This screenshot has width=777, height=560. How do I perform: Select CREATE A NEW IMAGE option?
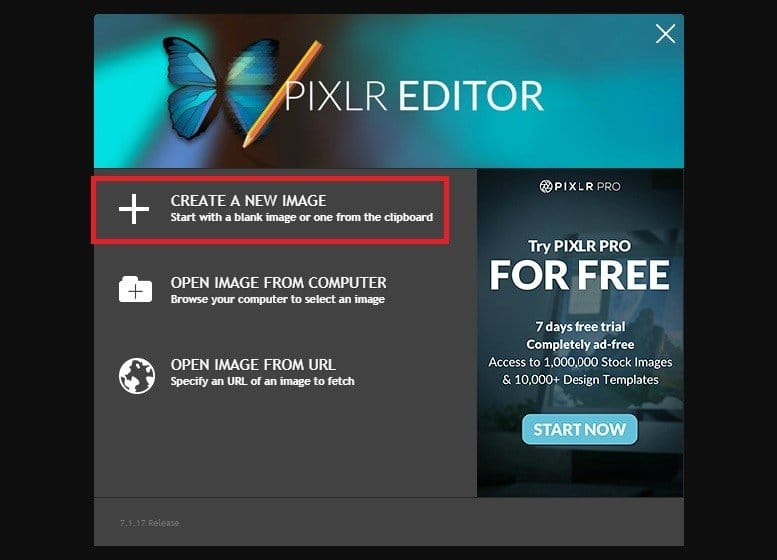pyautogui.click(x=271, y=209)
